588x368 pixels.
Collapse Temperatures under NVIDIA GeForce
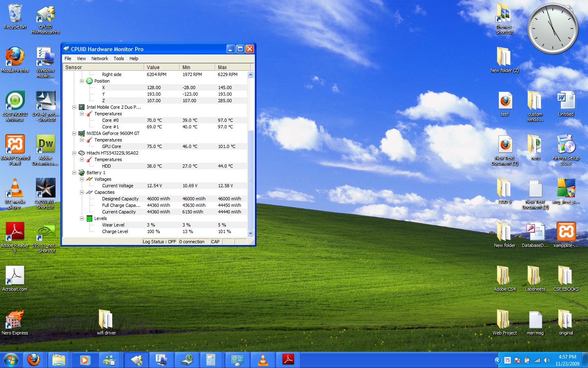tap(82, 140)
